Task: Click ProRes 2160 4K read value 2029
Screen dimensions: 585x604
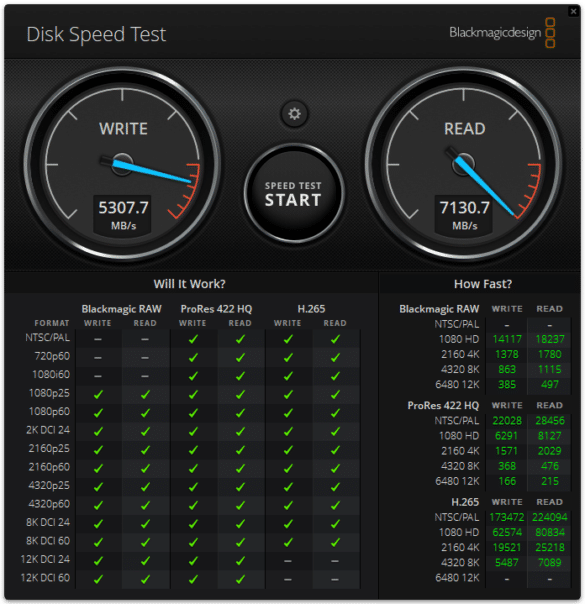Action: tap(550, 451)
